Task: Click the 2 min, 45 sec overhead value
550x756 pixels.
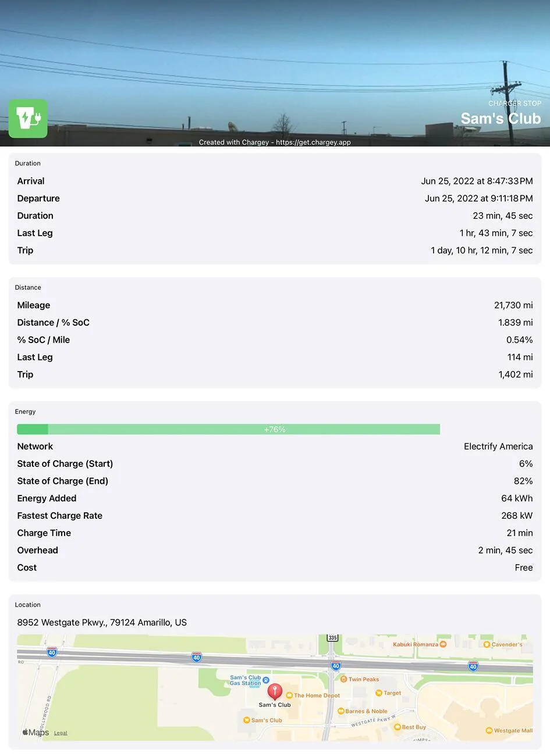Action: (505, 550)
